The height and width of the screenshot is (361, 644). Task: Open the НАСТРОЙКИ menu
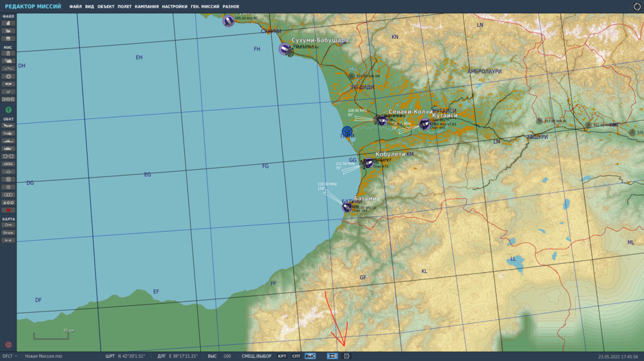pyautogui.click(x=175, y=6)
